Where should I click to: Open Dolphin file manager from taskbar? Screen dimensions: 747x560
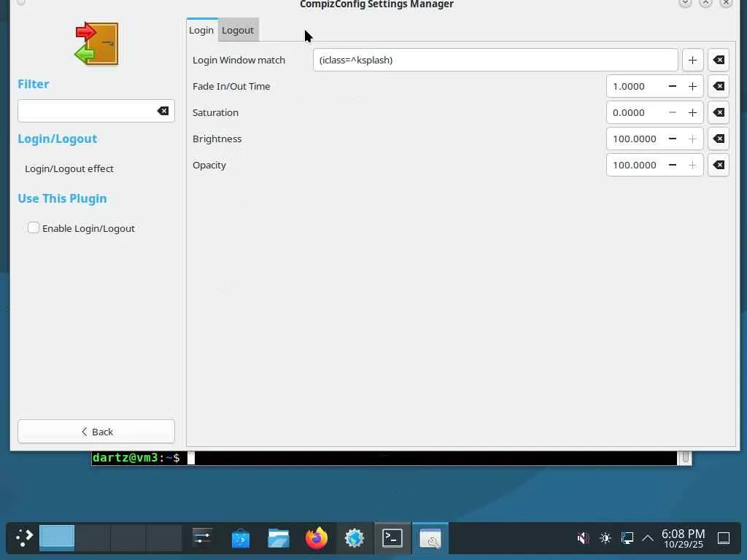(279, 539)
